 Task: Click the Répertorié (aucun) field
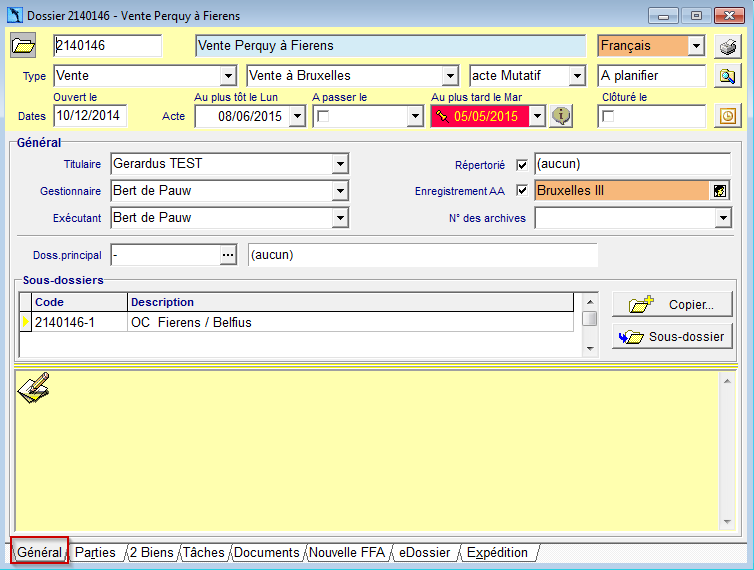coord(632,164)
